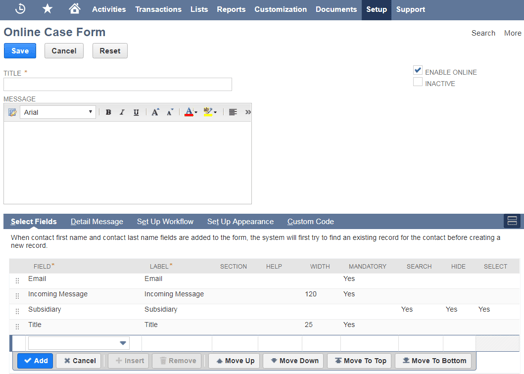Decrease the font size

170,112
